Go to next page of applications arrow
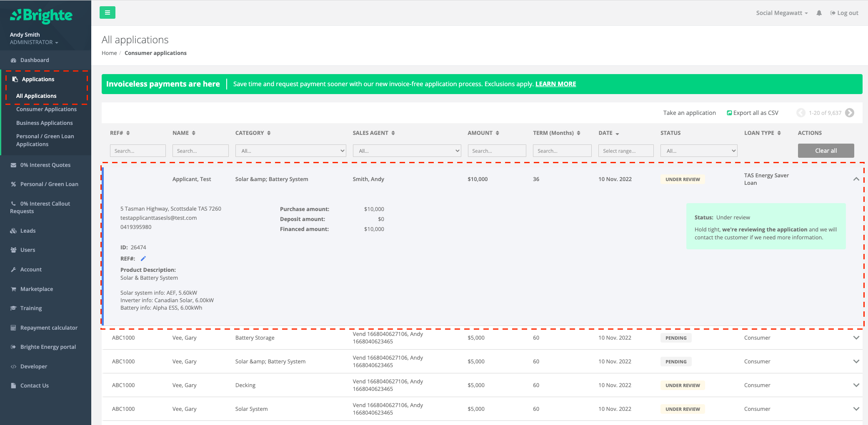868x425 pixels. (x=850, y=113)
